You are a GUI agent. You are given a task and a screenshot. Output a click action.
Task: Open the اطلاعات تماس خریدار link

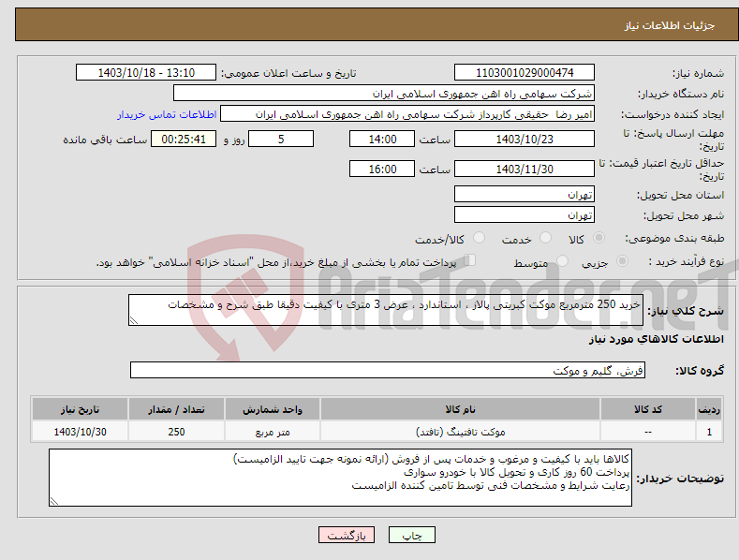pos(167,114)
